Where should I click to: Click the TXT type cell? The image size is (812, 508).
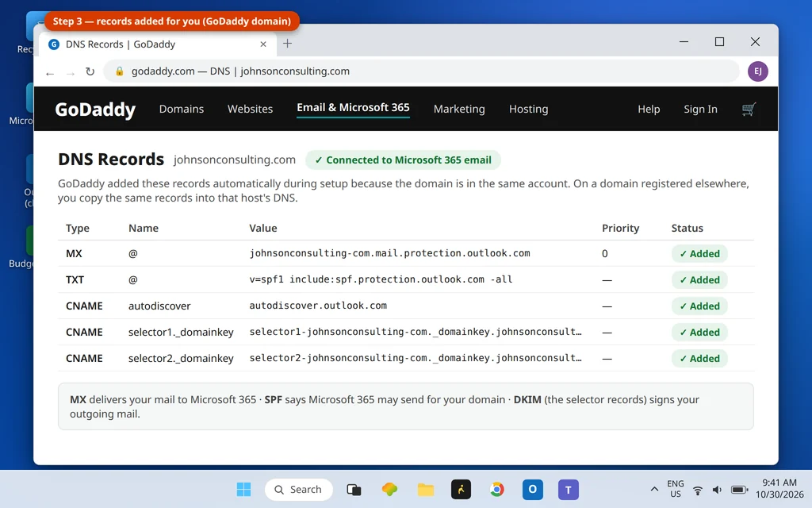coord(75,280)
